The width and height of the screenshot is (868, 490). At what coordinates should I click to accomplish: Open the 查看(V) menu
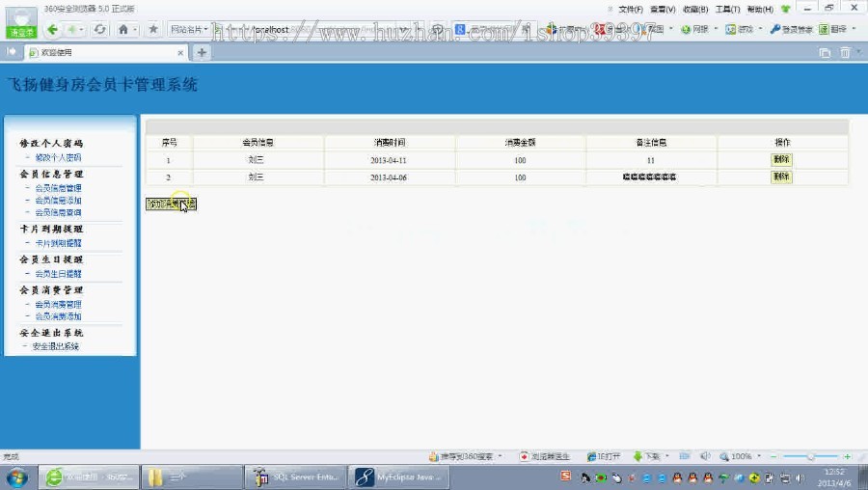[x=663, y=9]
